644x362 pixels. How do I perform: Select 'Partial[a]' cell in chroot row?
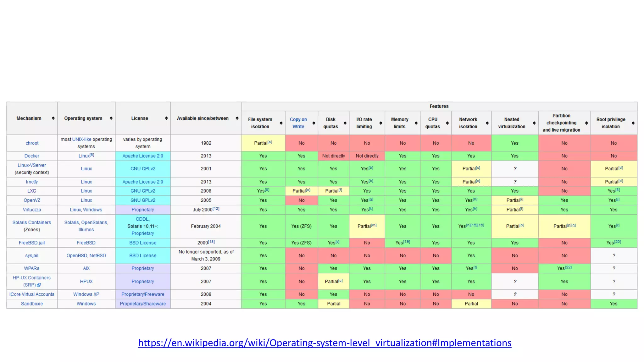click(263, 143)
